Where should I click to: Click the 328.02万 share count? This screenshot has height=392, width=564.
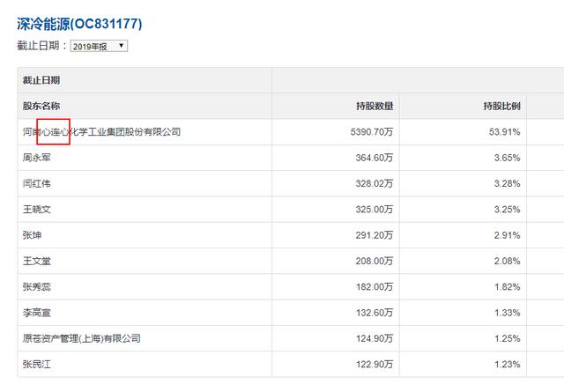point(374,184)
